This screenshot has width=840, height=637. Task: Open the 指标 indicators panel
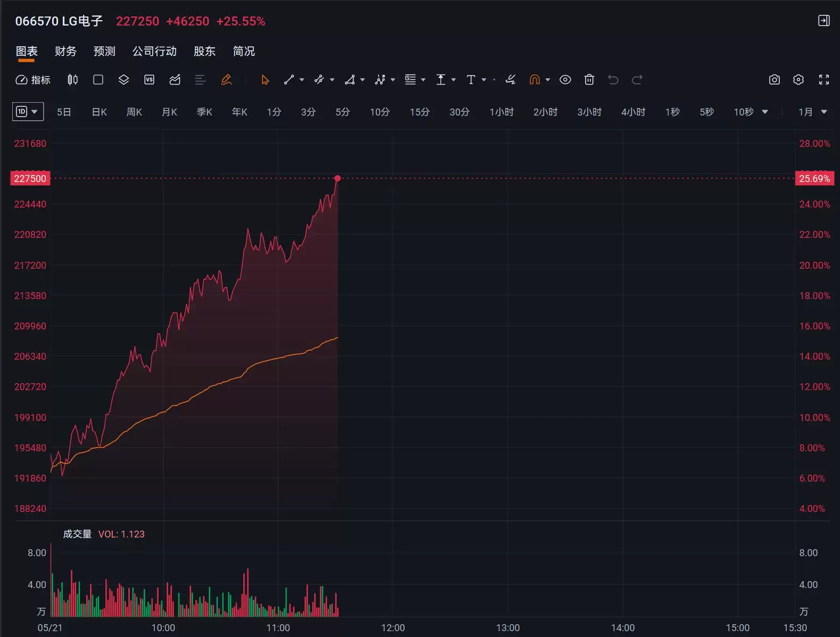tap(33, 80)
